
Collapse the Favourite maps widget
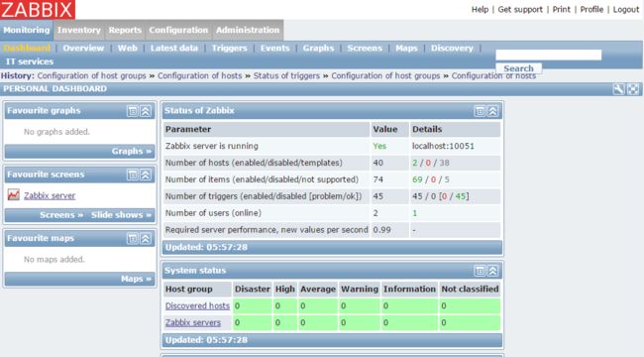coord(146,239)
